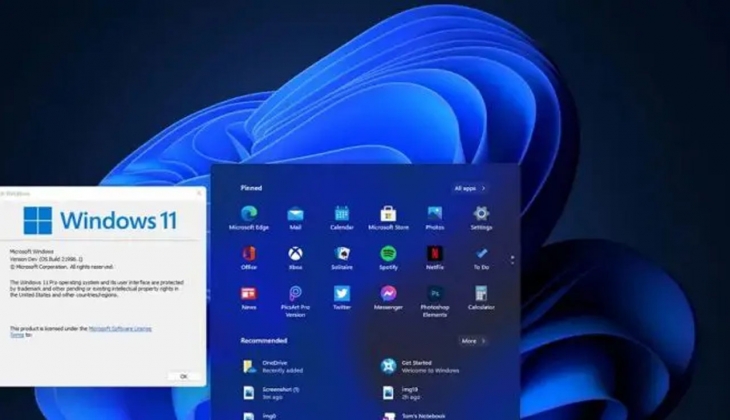The width and height of the screenshot is (730, 420).
Task: Open the img19 recent file
Action: [401, 393]
